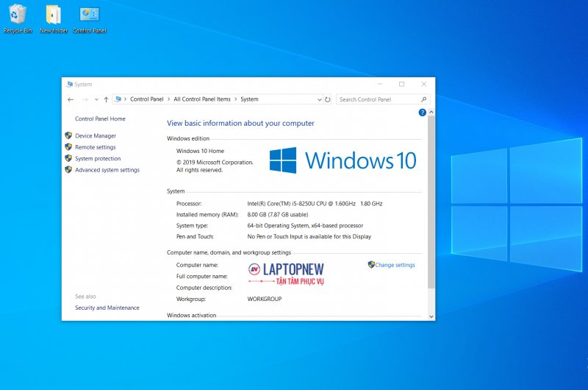Screen dimensions: 588x390
Task: Maximize the System window
Action: coord(401,84)
